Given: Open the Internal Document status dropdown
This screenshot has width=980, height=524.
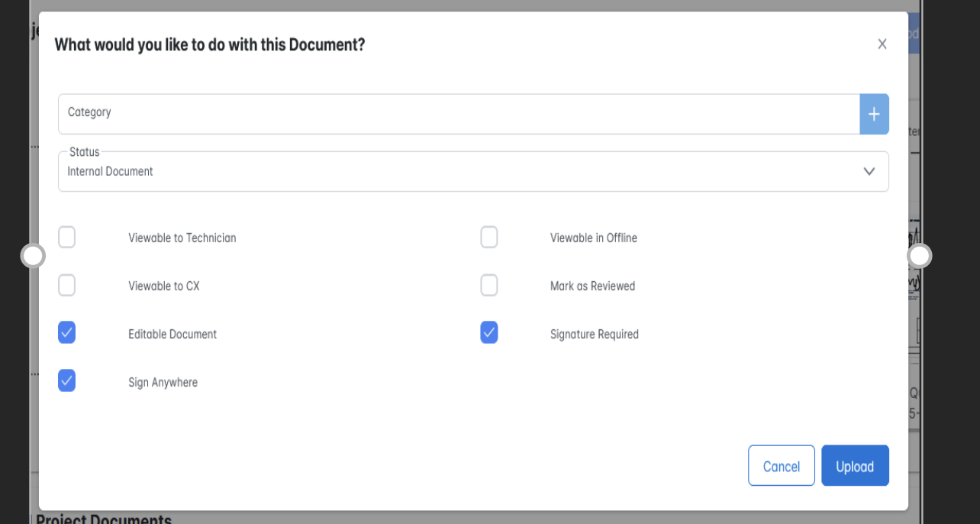Looking at the screenshot, I should [458, 171].
